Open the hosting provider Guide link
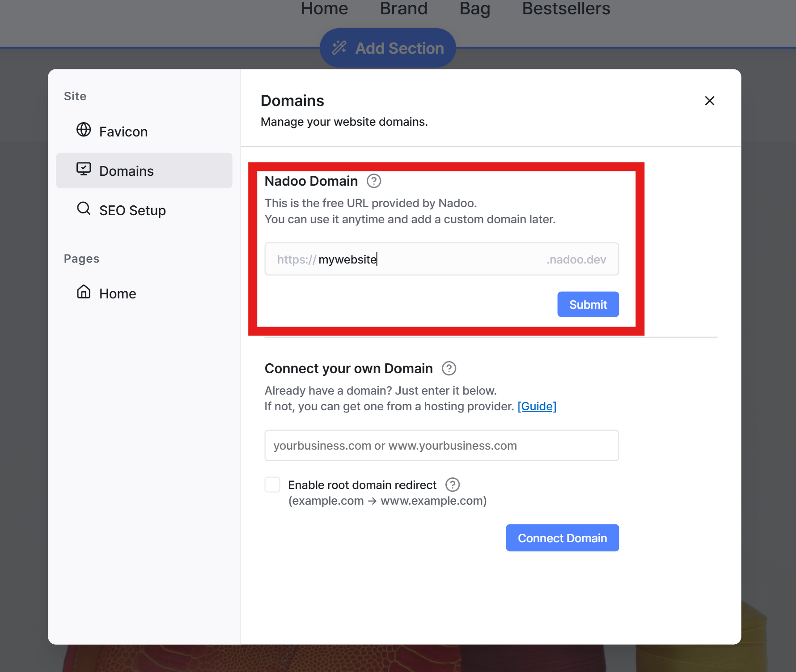Viewport: 796px width, 672px height. pyautogui.click(x=537, y=406)
